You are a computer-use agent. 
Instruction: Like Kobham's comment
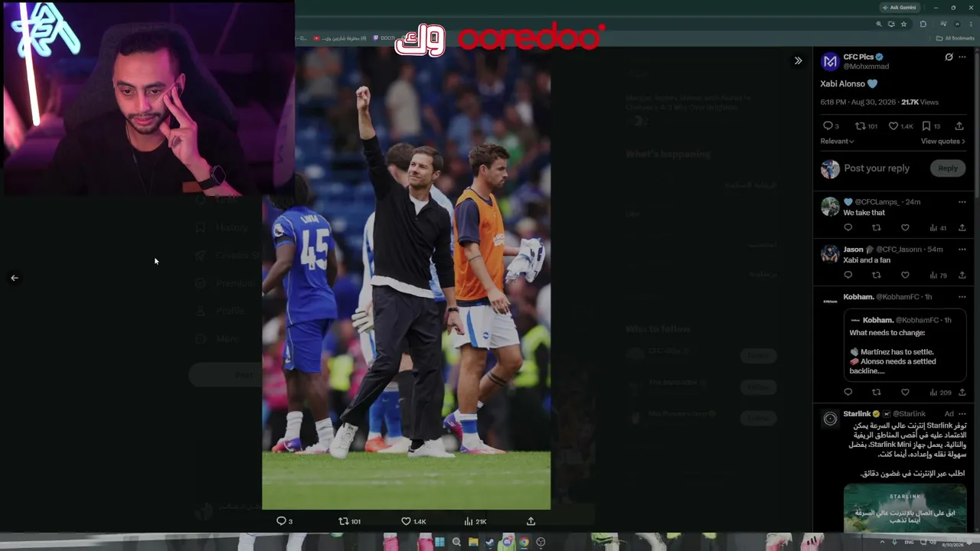coord(905,393)
